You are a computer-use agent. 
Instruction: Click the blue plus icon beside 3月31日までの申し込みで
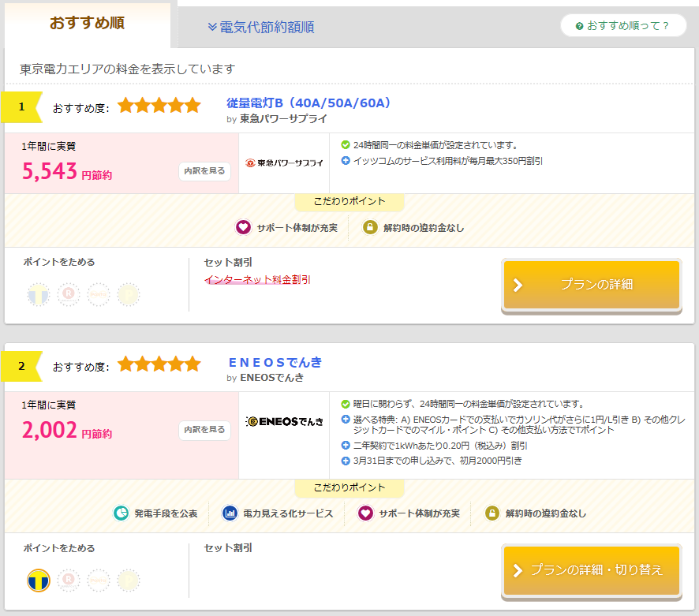[346, 461]
